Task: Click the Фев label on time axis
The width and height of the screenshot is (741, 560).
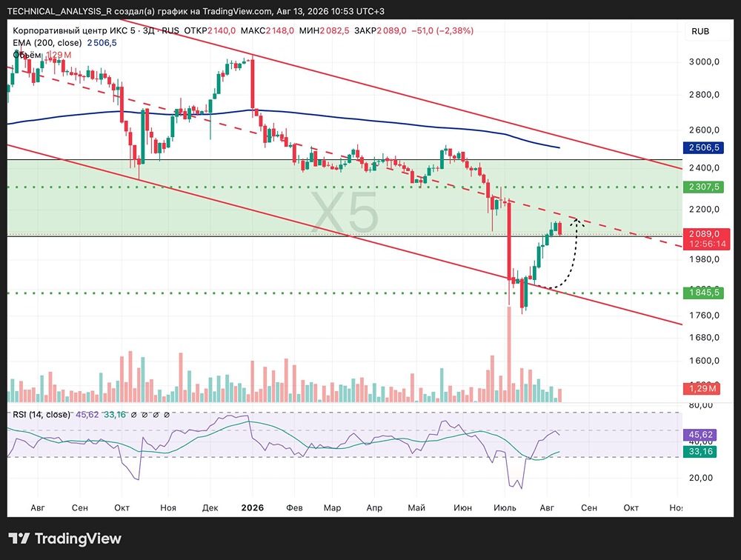Action: [x=294, y=508]
